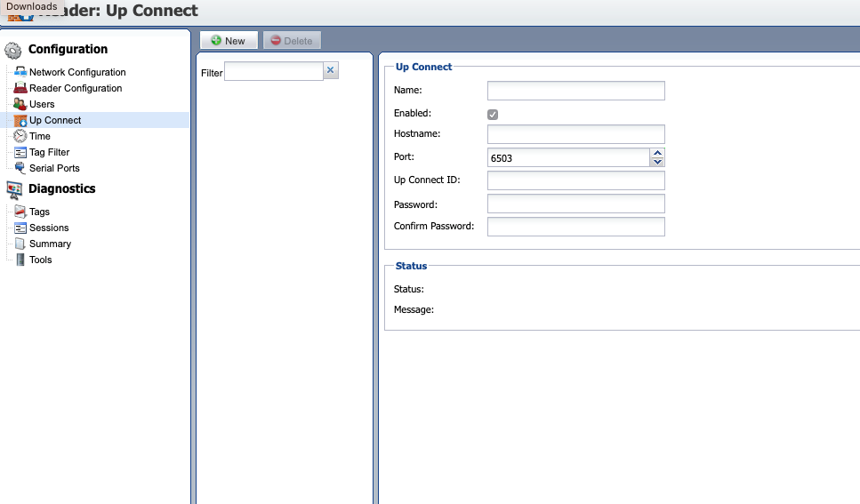
Task: Open the Summary diagnostics page
Action: (50, 244)
